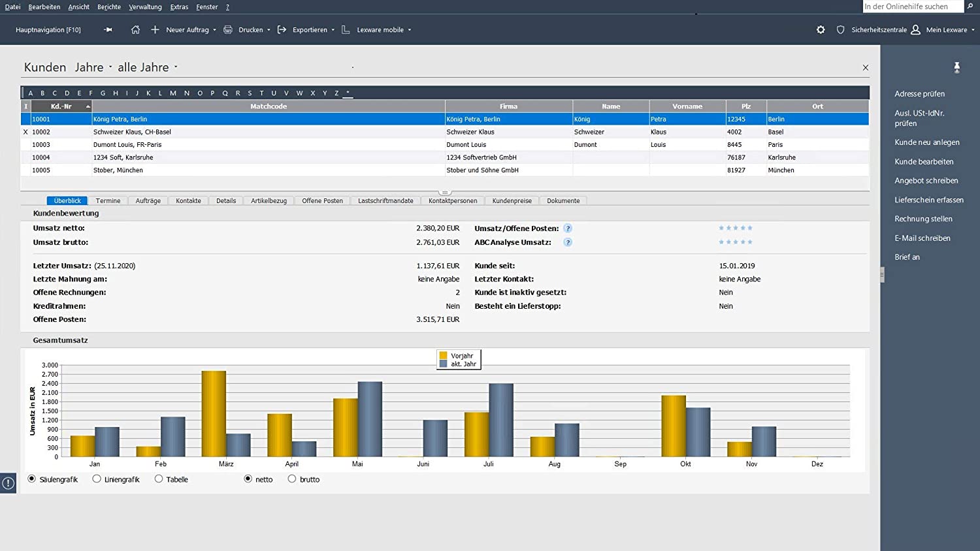Viewport: 980px width, 551px height.
Task: Switch to the Offene Posten tab
Action: (322, 201)
